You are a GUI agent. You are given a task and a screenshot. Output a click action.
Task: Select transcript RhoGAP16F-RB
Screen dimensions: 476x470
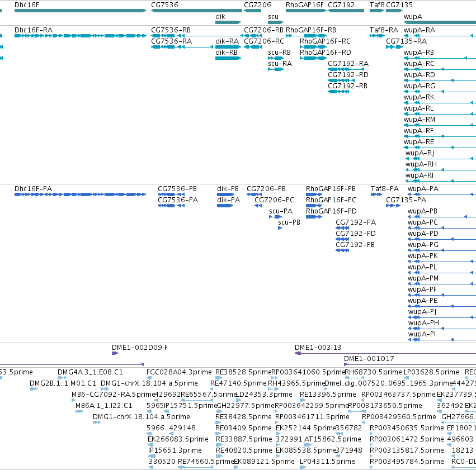[x=306, y=36]
